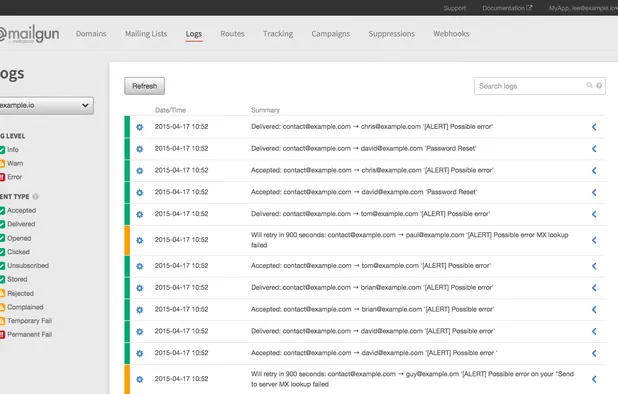Expand paul@example.com retry entry chevron

point(594,240)
